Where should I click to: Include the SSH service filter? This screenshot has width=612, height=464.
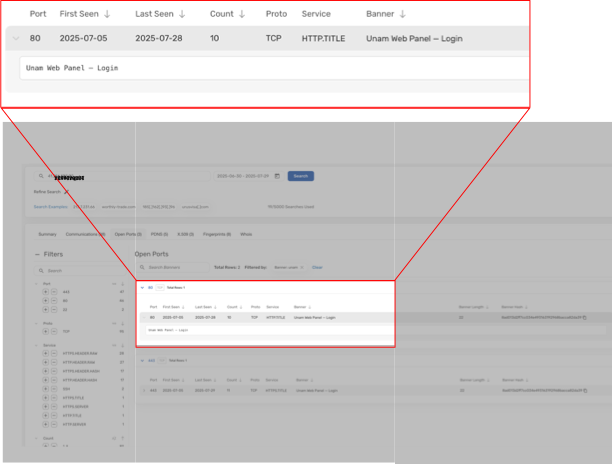(46, 389)
